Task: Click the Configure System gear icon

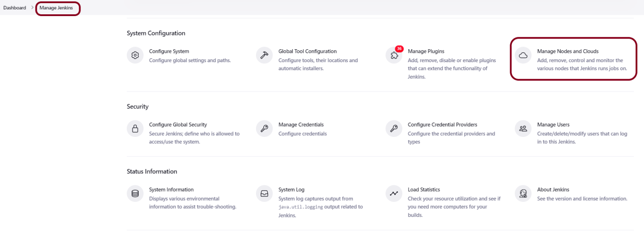Action: point(135,55)
